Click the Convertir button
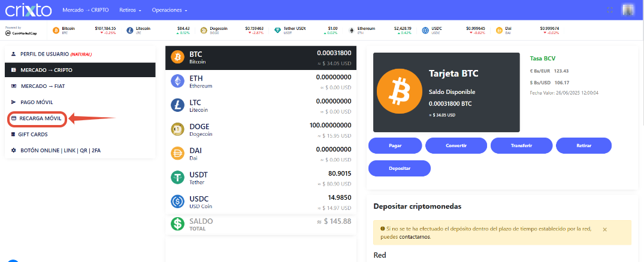The width and height of the screenshot is (644, 262). (x=456, y=145)
